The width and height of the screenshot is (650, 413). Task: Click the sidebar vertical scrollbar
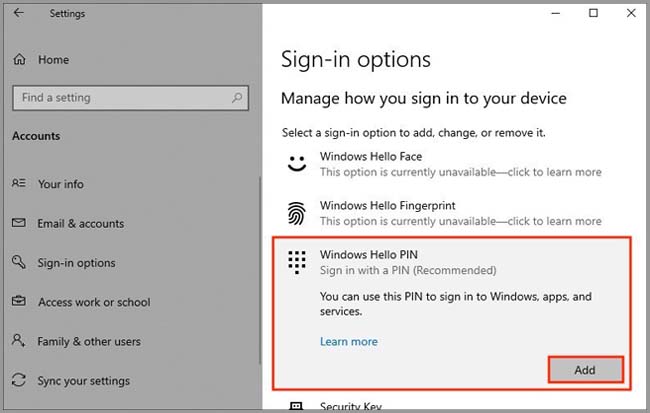pos(260,270)
